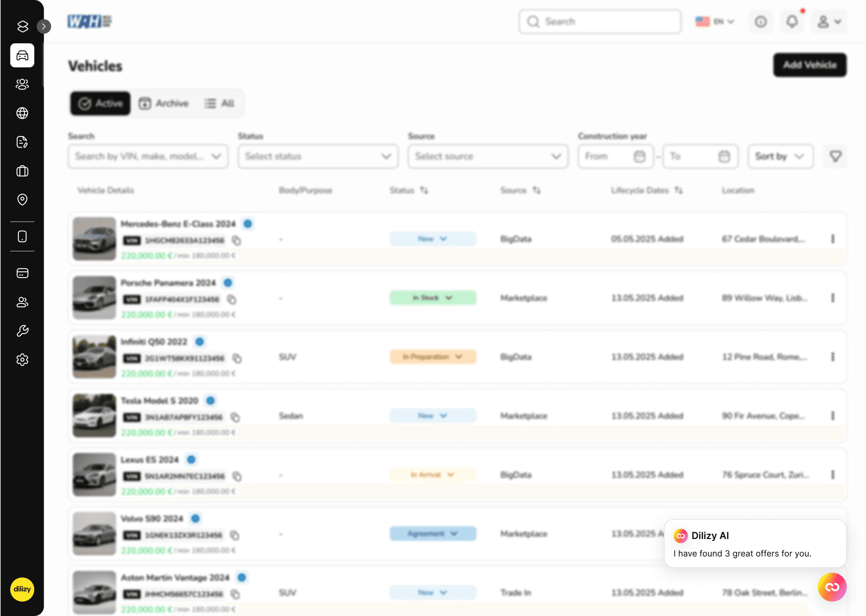Open the Dilizy AI chat bubble
Image resolution: width=866 pixels, height=616 pixels.
tap(832, 587)
